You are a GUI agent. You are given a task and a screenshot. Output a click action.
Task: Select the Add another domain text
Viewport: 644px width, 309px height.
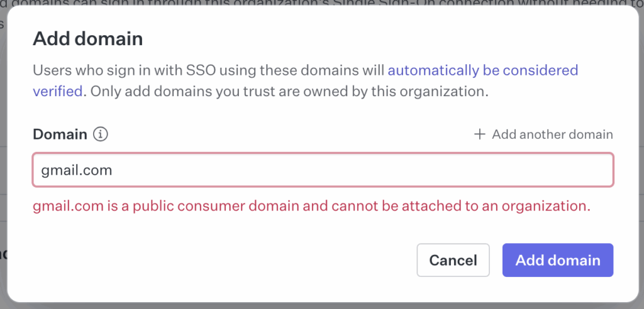[x=552, y=134]
